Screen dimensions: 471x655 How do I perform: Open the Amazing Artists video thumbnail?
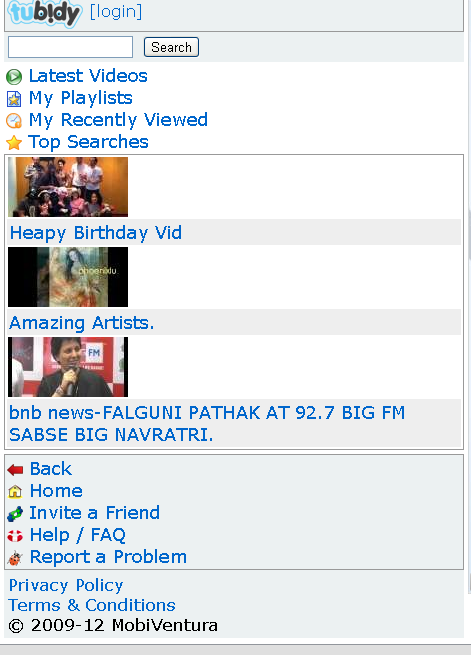[68, 277]
